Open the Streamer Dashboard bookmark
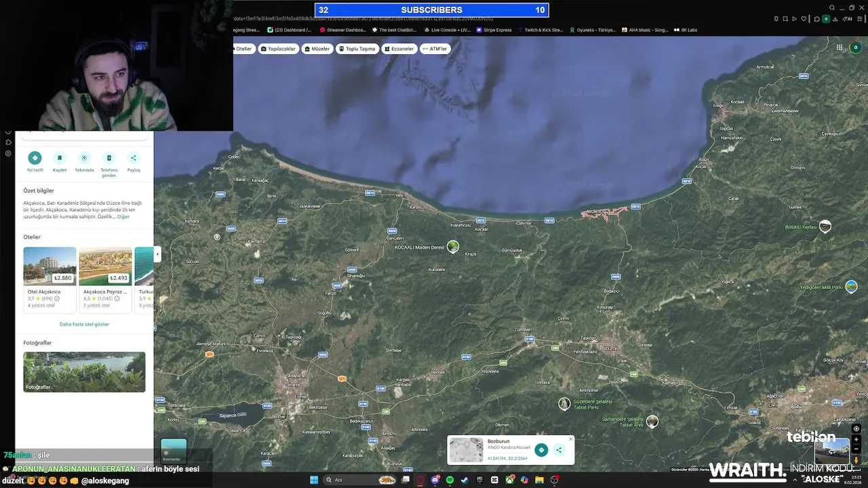Screen dimensions: 868x488 [x=342, y=30]
